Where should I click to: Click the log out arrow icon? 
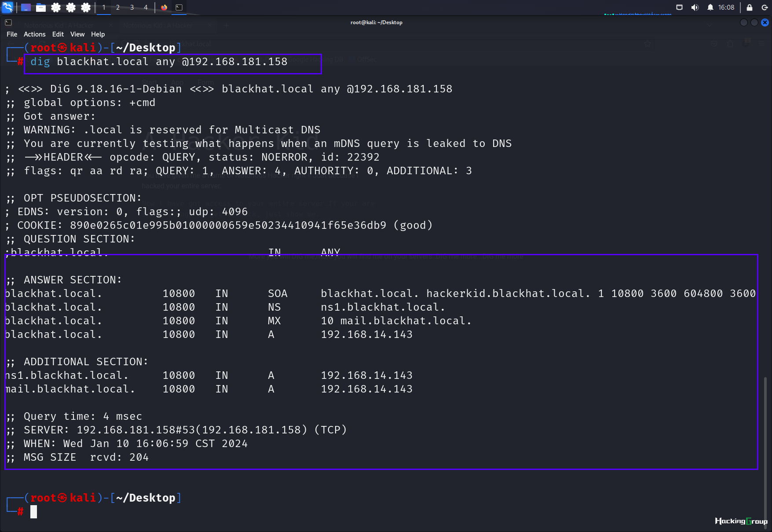[765, 7]
